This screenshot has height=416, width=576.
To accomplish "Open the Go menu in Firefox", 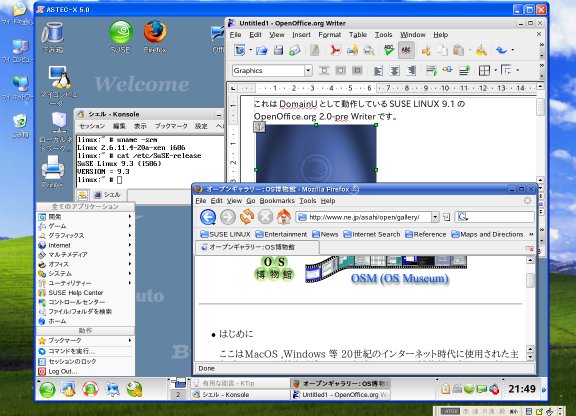I will pyautogui.click(x=251, y=201).
